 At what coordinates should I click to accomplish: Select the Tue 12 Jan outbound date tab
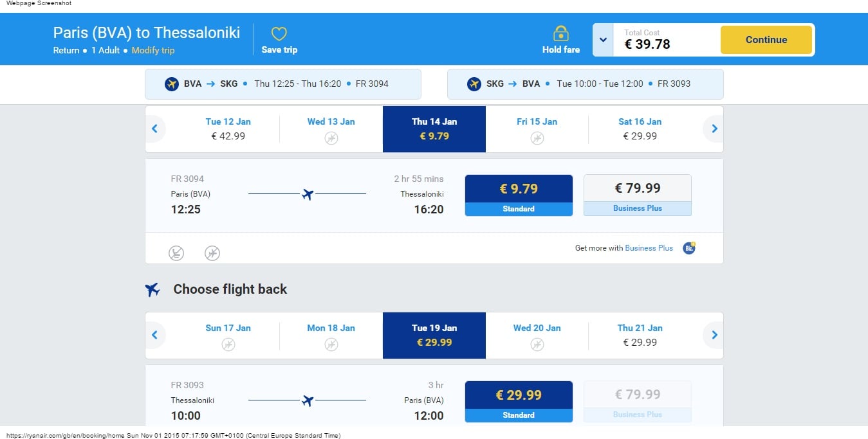tap(228, 129)
